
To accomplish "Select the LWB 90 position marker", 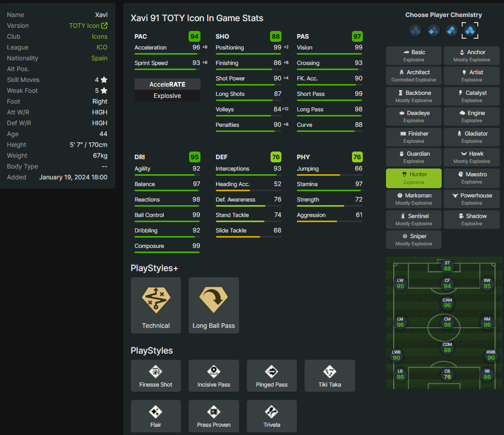I will pyautogui.click(x=396, y=355).
